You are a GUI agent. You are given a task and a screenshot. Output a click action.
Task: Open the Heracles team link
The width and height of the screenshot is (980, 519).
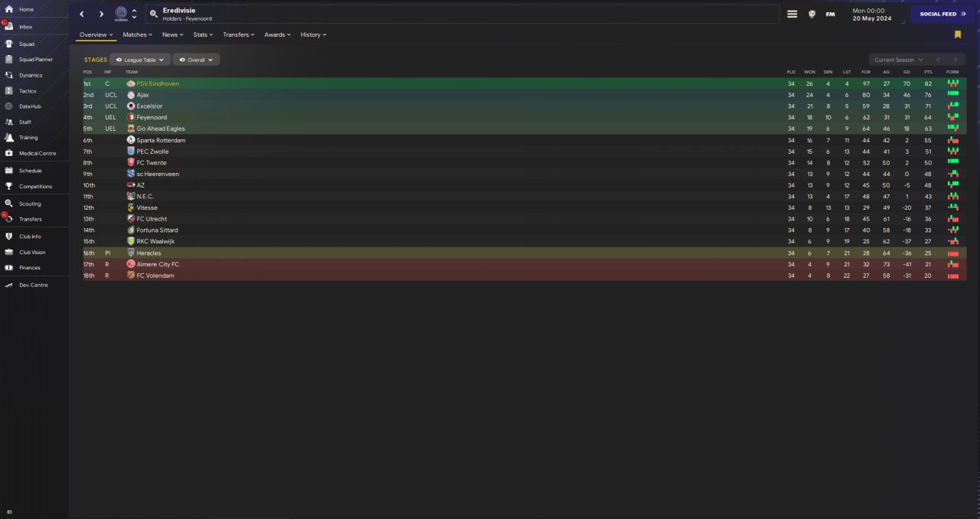[149, 253]
